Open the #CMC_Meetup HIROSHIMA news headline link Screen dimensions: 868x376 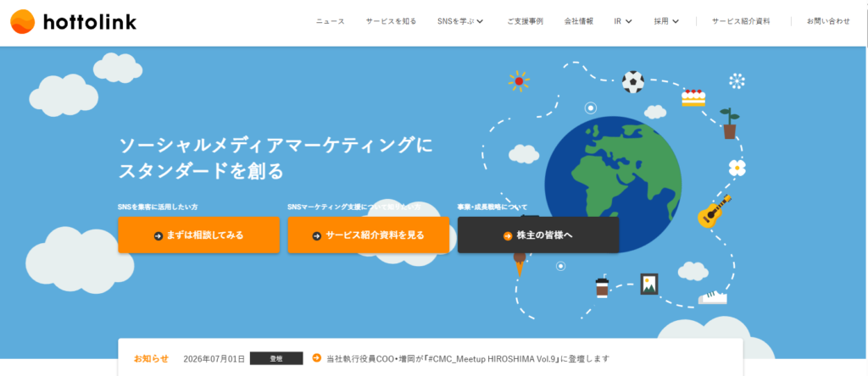468,358
